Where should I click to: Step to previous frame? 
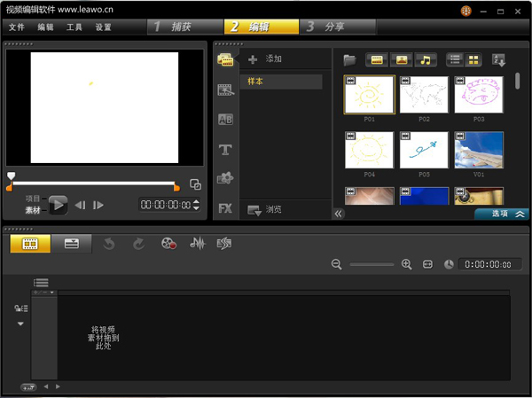tap(80, 205)
